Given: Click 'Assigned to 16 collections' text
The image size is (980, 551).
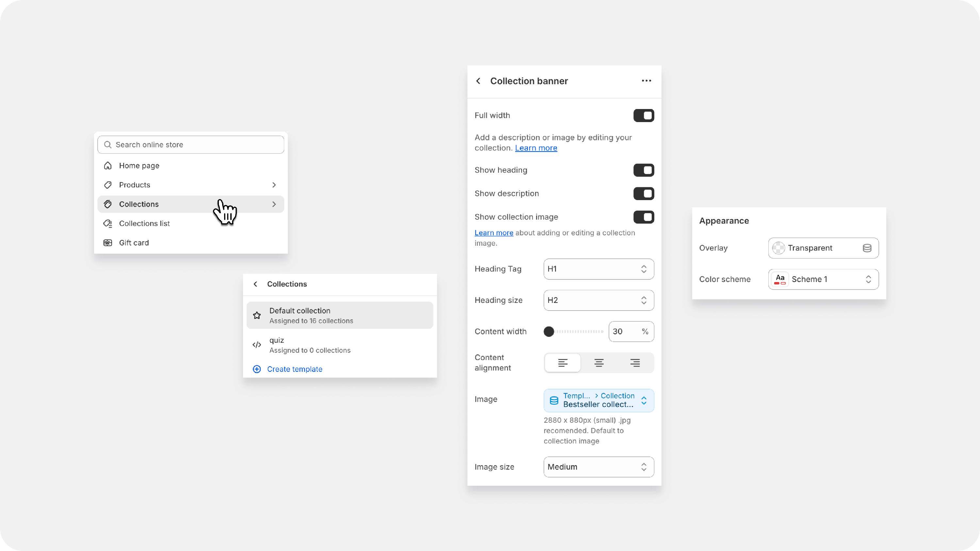Looking at the screenshot, I should click(311, 321).
